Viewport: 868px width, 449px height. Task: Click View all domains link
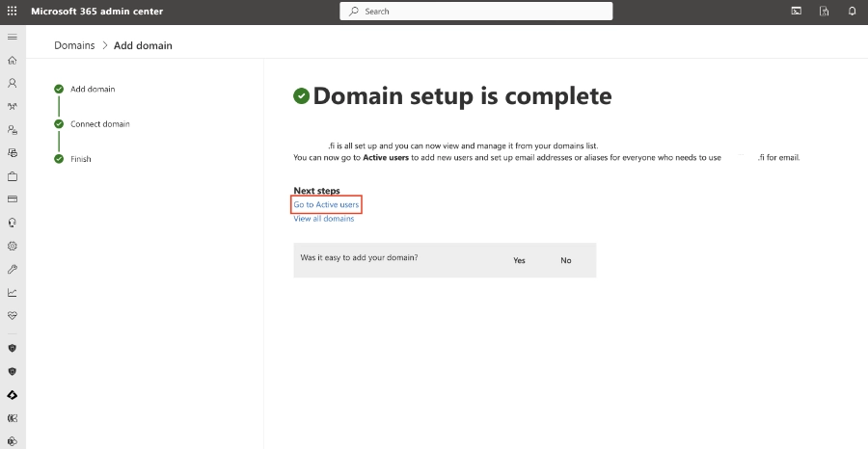[324, 219]
